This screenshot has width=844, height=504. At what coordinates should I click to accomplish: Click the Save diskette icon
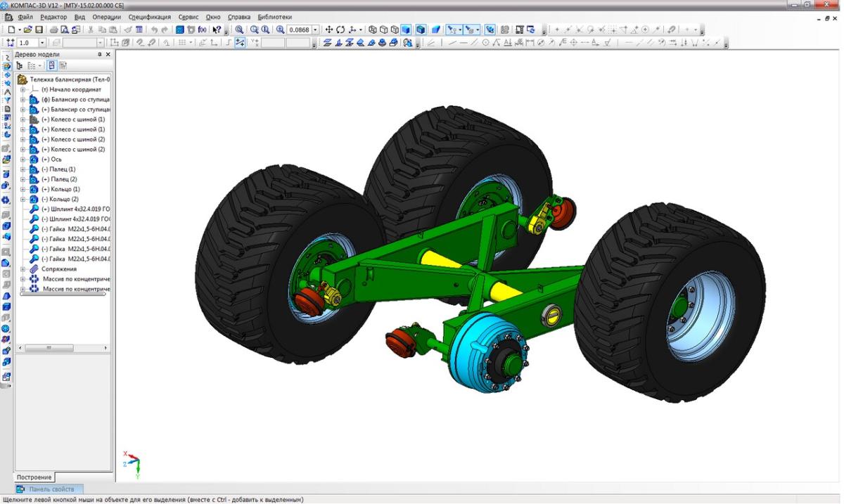click(x=39, y=30)
